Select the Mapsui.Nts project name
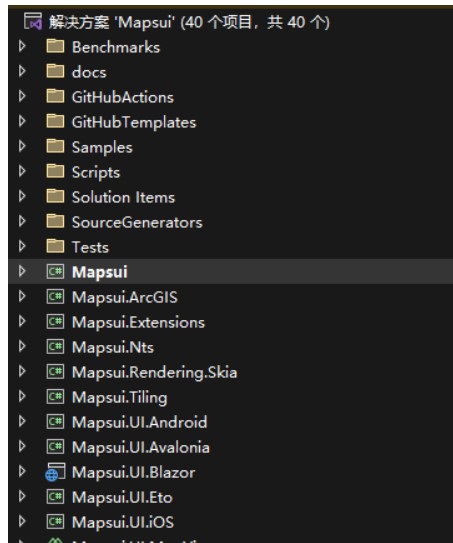Image resolution: width=453 pixels, height=543 pixels. point(113,347)
